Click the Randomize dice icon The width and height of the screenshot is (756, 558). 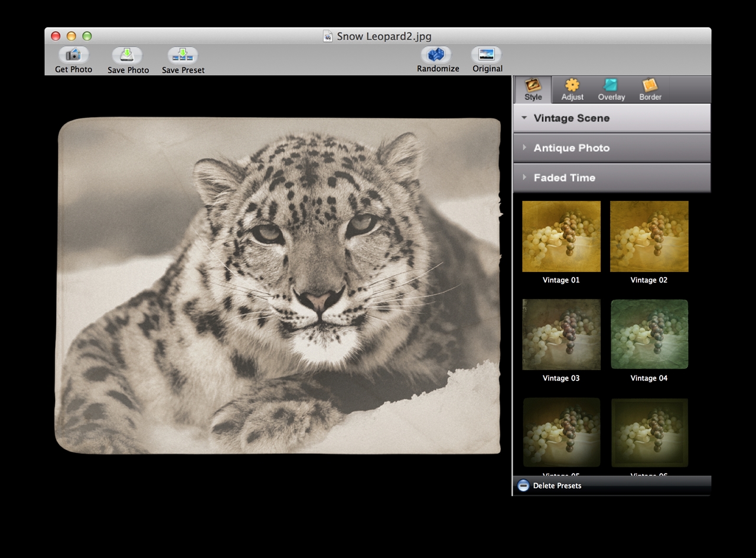(436, 54)
